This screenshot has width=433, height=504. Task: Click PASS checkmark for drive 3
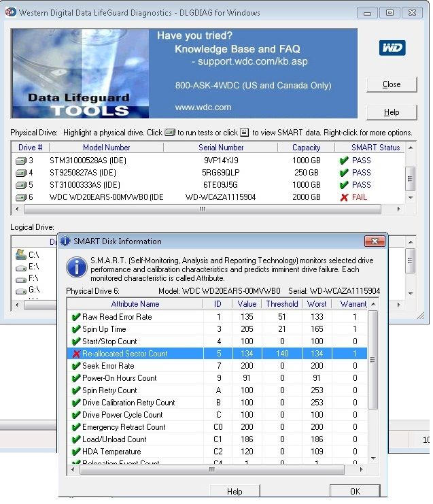344,161
